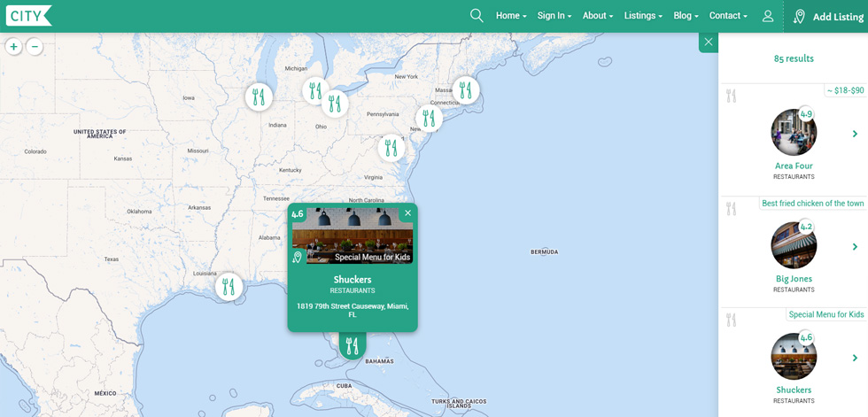Click the ~ $18-$90 price tag
Screen dimensions: 868x417
(845, 90)
